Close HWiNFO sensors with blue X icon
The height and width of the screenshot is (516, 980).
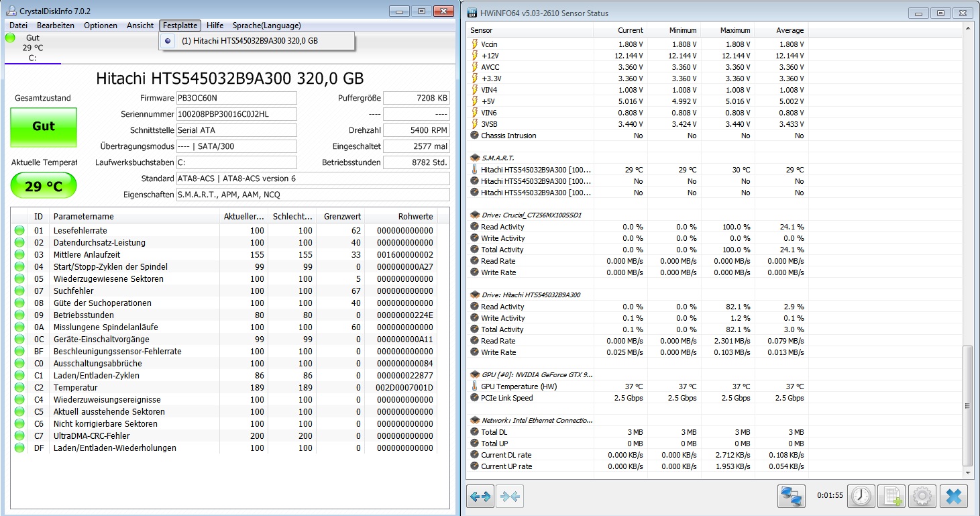click(x=954, y=497)
